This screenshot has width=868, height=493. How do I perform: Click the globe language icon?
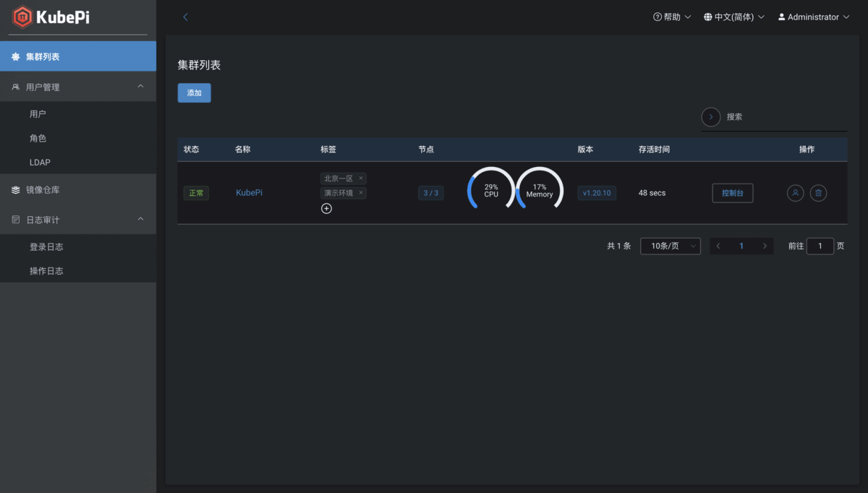(708, 17)
